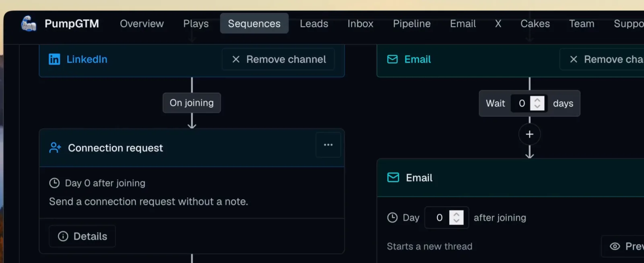The width and height of the screenshot is (644, 263).
Task: Decrease the Wait days value
Action: (537, 107)
